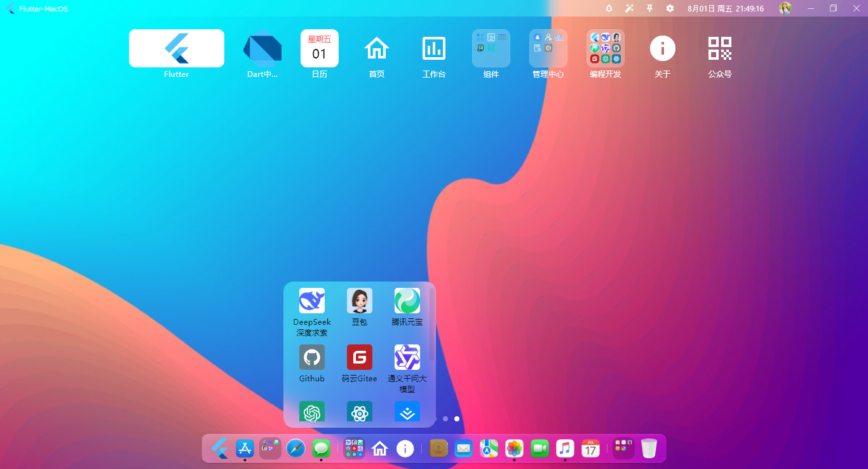Show the 公众号 QR code icon
The image size is (868, 469).
pos(720,48)
